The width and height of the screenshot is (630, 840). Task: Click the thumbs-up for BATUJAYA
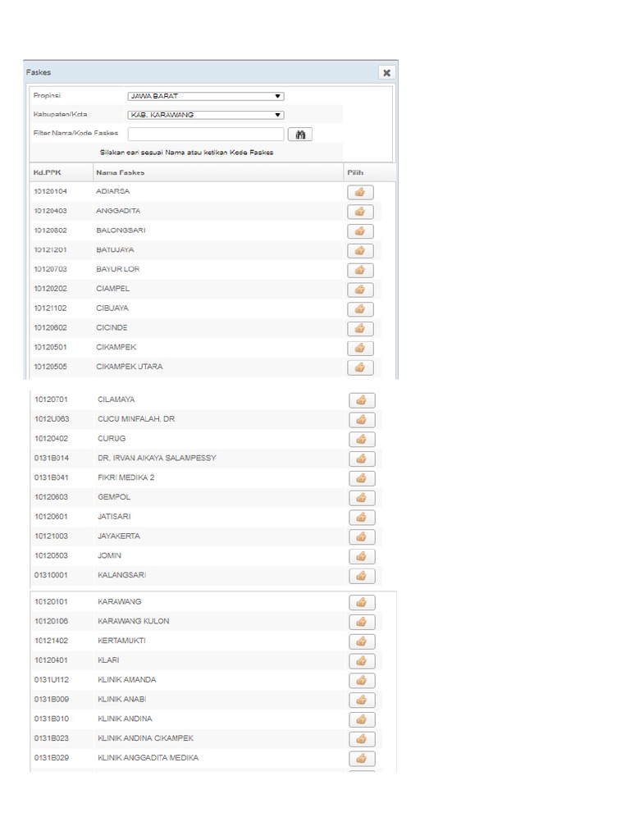[360, 250]
